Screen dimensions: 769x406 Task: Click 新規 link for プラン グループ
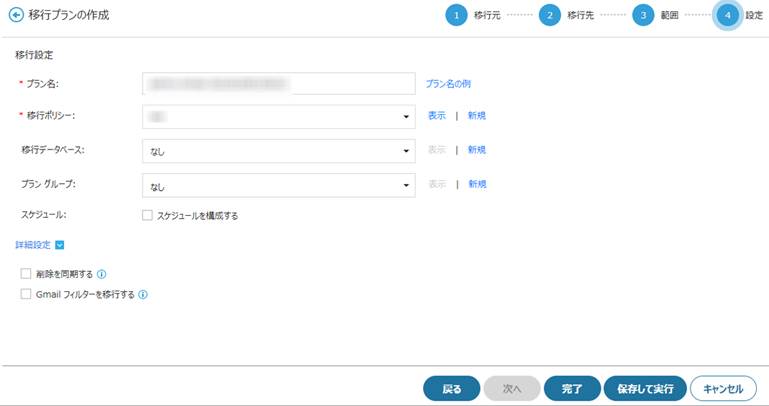point(477,184)
